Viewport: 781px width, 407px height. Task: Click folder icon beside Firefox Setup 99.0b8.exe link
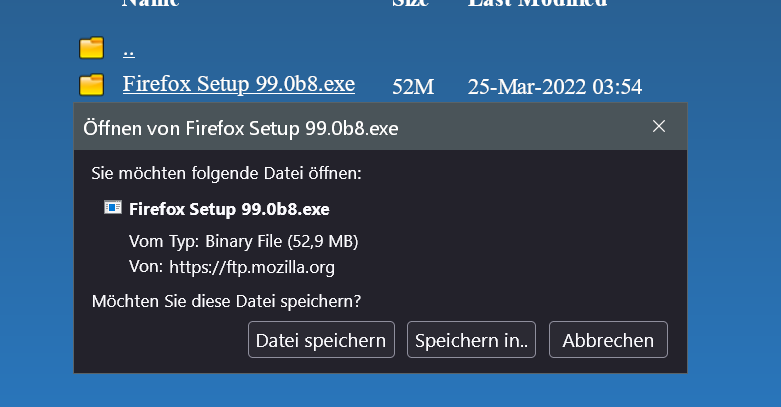(x=91, y=84)
